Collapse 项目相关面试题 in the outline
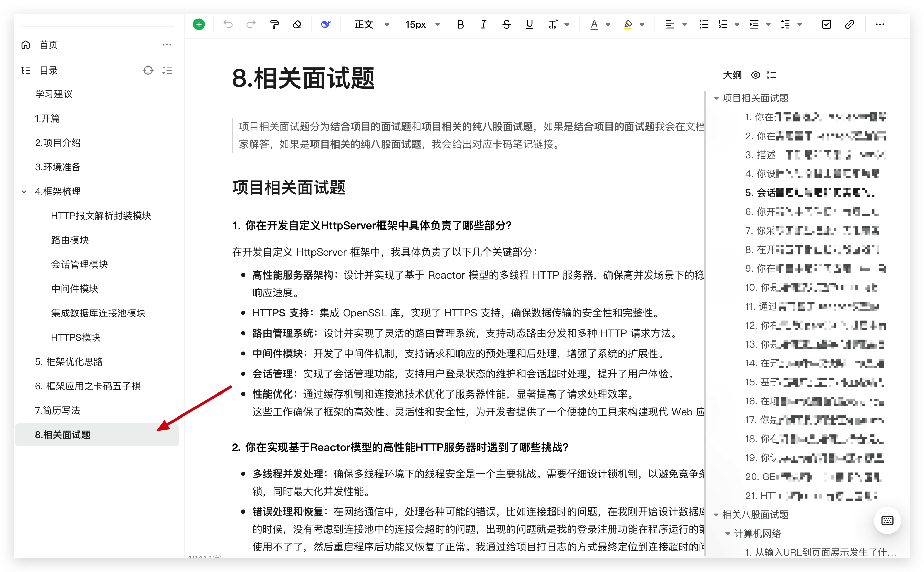This screenshot has height=572, width=924. [716, 98]
